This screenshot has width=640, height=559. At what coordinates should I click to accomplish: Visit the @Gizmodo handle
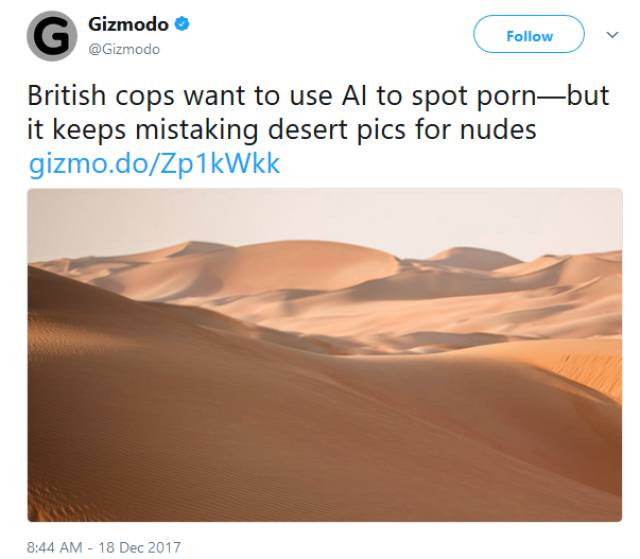click(x=124, y=49)
